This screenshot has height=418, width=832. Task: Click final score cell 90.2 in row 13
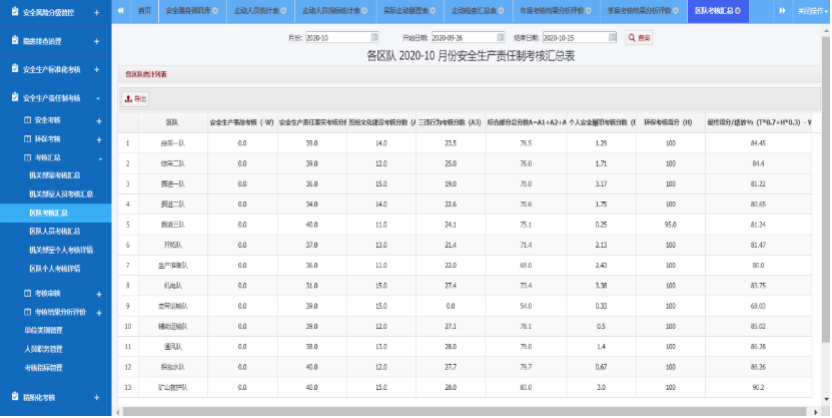(x=758, y=387)
